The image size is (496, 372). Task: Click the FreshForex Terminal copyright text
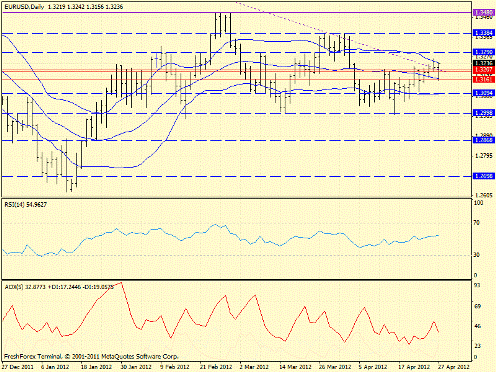pos(91,356)
